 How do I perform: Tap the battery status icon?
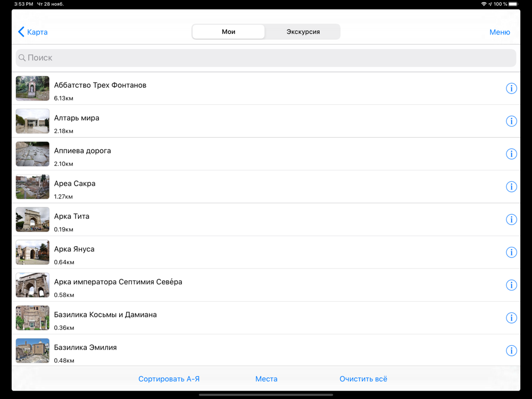coord(514,4)
